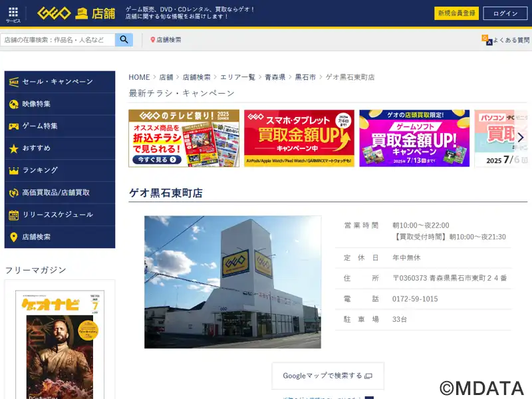532x399 pixels.
Task: Click the ログイン button
Action: pos(505,13)
